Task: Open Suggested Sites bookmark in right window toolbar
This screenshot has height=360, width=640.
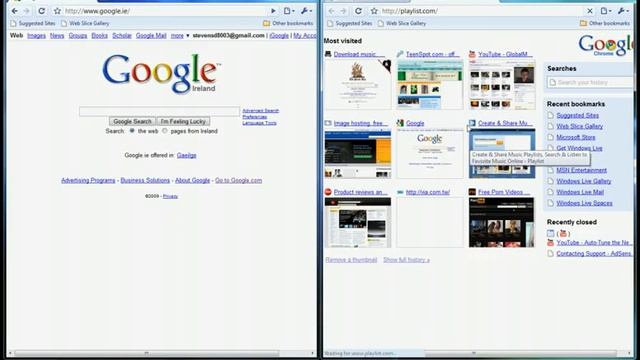Action: [x=349, y=23]
